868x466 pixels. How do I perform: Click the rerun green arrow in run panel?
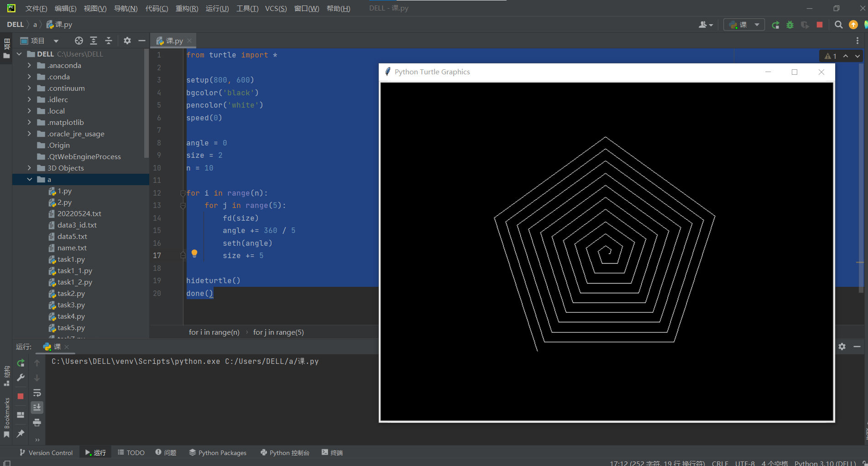click(x=21, y=363)
